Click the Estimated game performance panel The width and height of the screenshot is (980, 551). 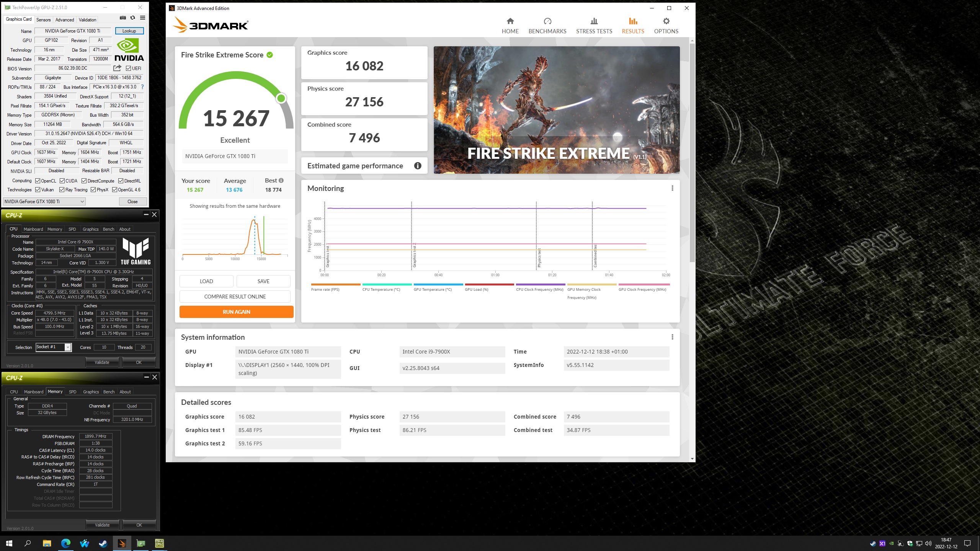pyautogui.click(x=364, y=166)
